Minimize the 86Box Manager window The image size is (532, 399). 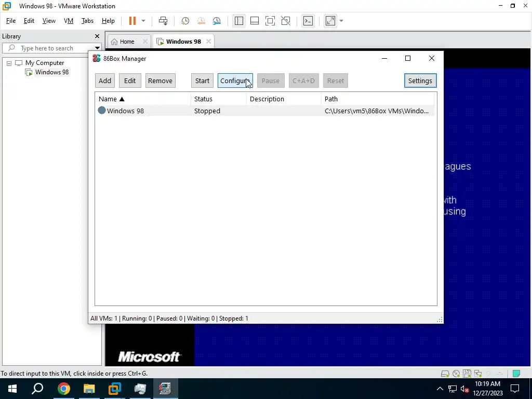(x=384, y=58)
